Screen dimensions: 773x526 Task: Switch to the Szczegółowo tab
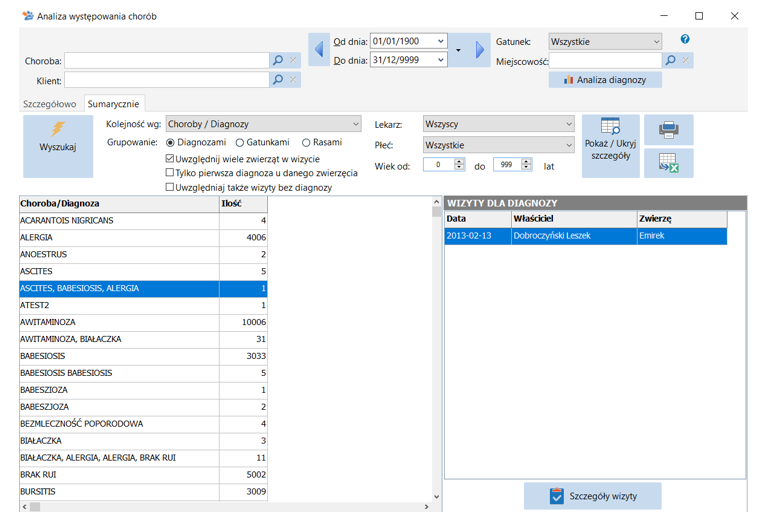(50, 104)
